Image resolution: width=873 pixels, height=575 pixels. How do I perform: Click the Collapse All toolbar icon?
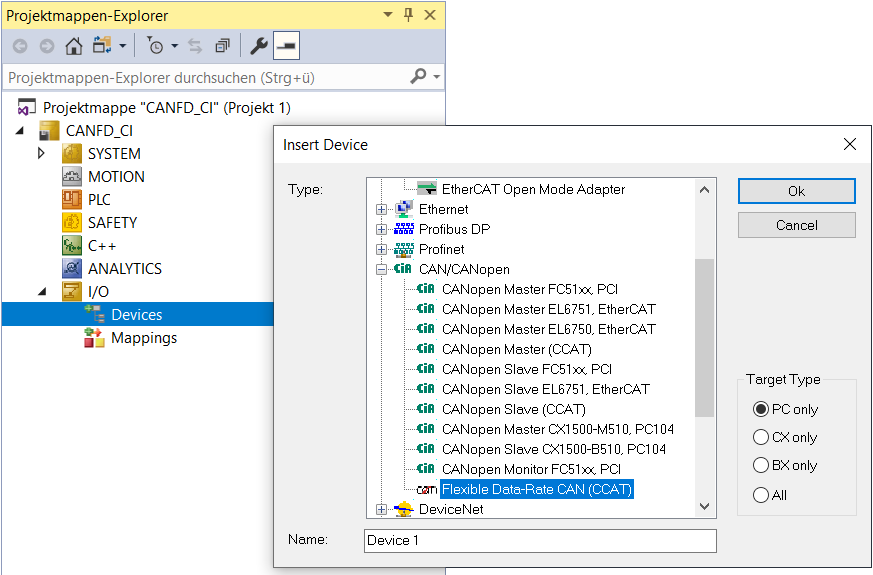point(222,46)
